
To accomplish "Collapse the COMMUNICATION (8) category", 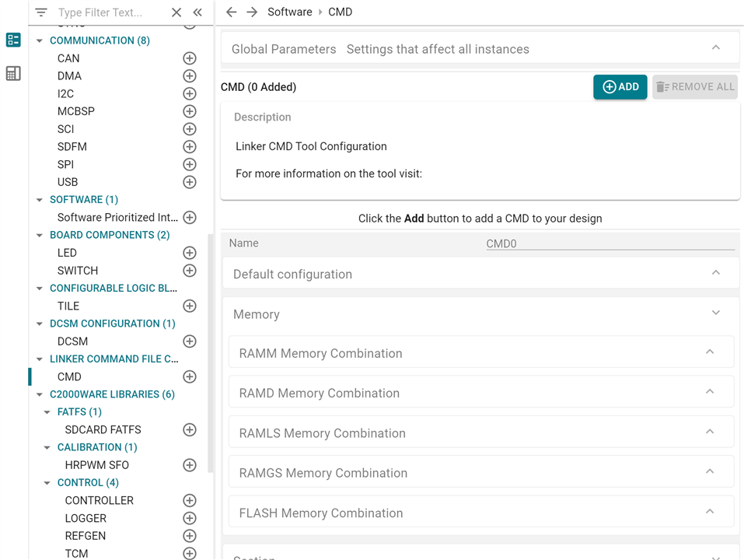I will (x=40, y=40).
